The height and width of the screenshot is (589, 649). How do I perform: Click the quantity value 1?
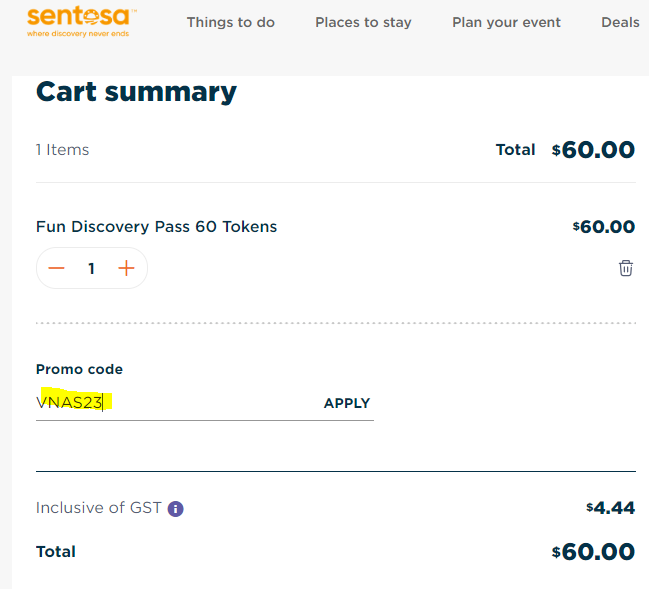(x=91, y=268)
